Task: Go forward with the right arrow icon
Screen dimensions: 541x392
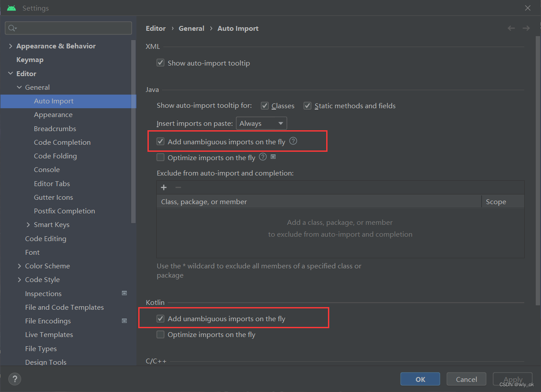Action: tap(526, 28)
